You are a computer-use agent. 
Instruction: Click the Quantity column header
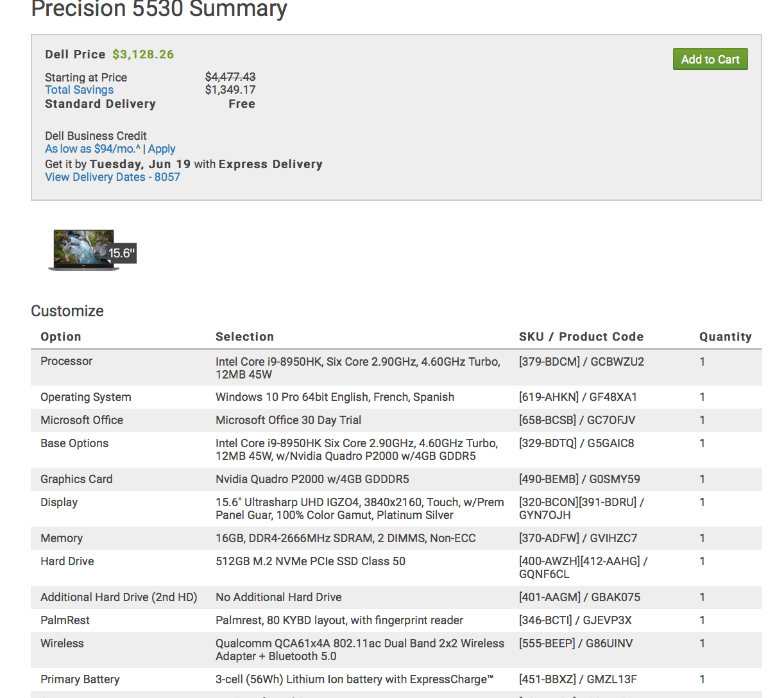click(x=725, y=337)
